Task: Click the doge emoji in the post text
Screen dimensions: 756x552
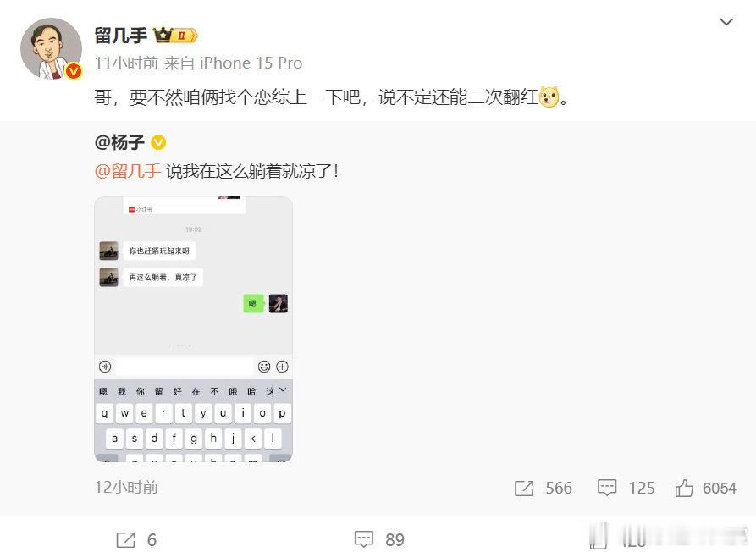Action: (549, 97)
